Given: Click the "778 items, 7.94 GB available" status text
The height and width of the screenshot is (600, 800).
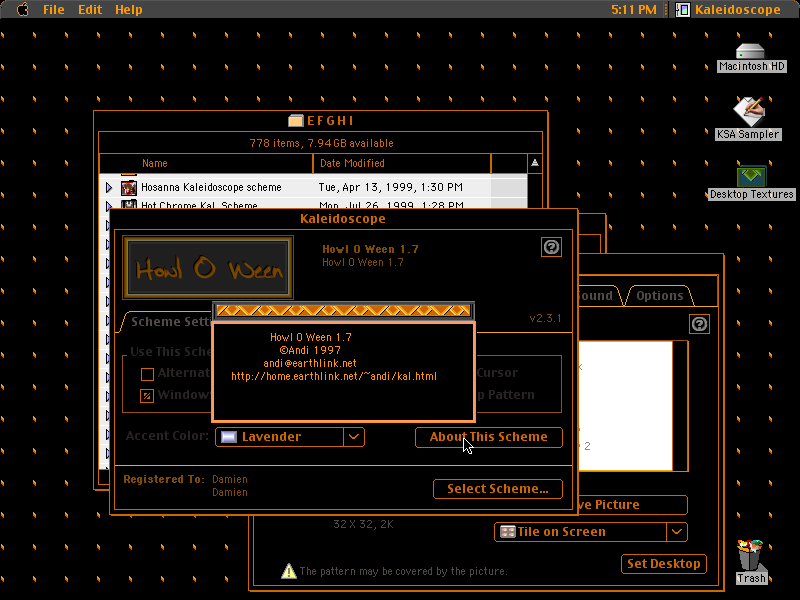Looking at the screenshot, I should [321, 143].
